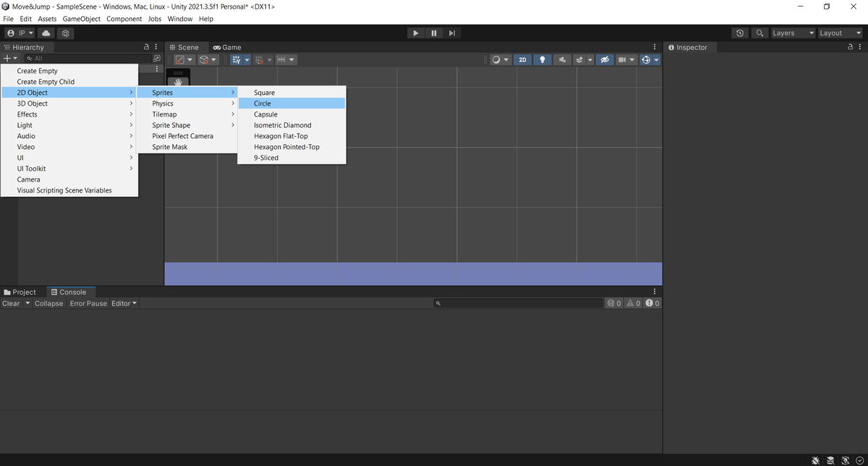The height and width of the screenshot is (466, 868).
Task: Open the Assets menu
Action: click(x=47, y=19)
